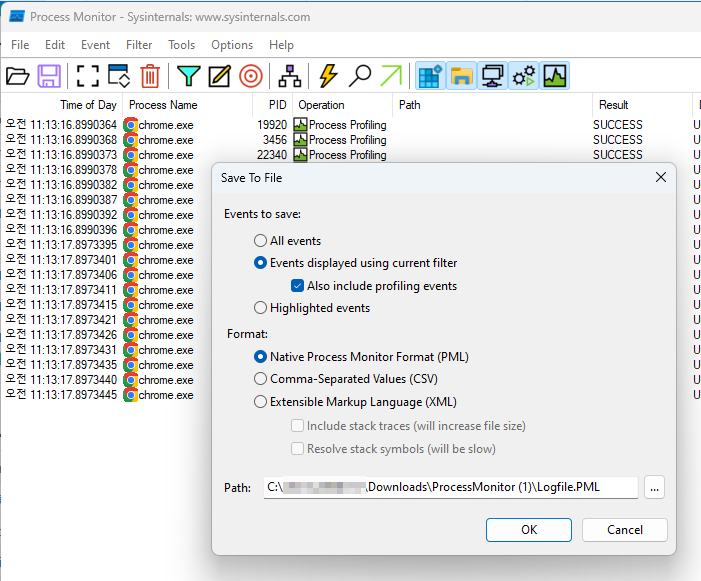Select the event row with PID 22340
This screenshot has width=701, height=581.
point(350,155)
